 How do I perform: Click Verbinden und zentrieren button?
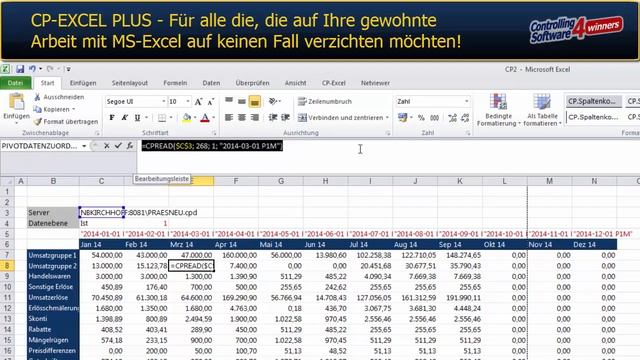pos(341,118)
